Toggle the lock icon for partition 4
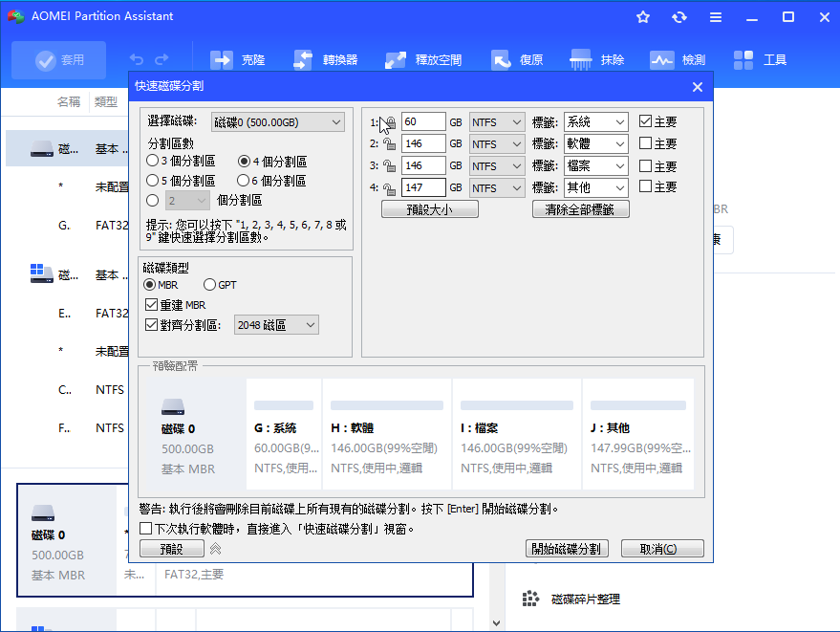The image size is (840, 632). click(x=390, y=188)
